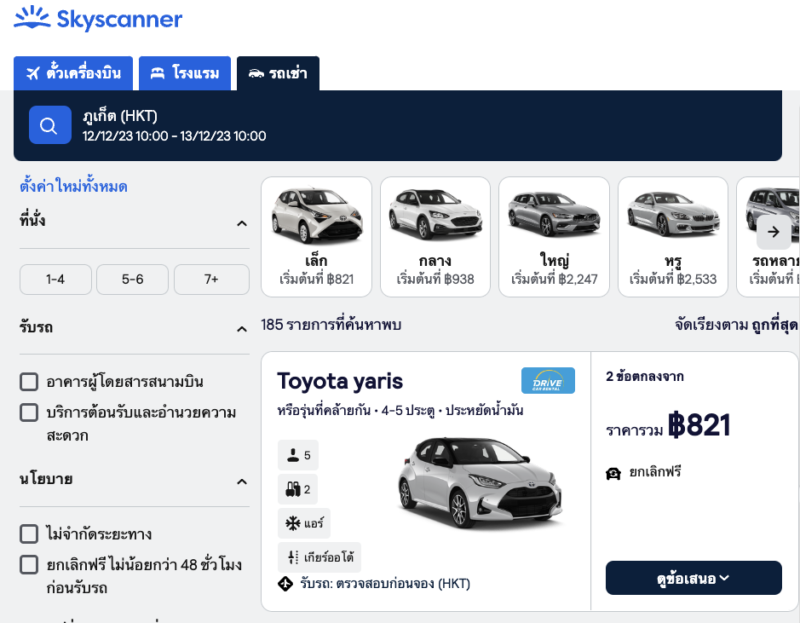Screen dimensions: 800x623
Task: Select the ใหญ่ large car category card
Action: pyautogui.click(x=554, y=237)
